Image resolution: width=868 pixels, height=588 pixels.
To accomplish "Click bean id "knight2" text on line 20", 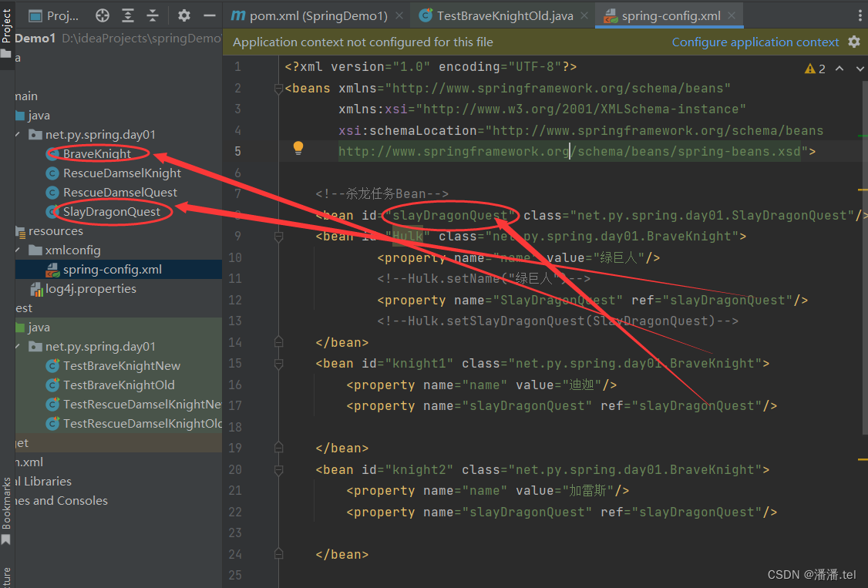I will click(x=422, y=469).
